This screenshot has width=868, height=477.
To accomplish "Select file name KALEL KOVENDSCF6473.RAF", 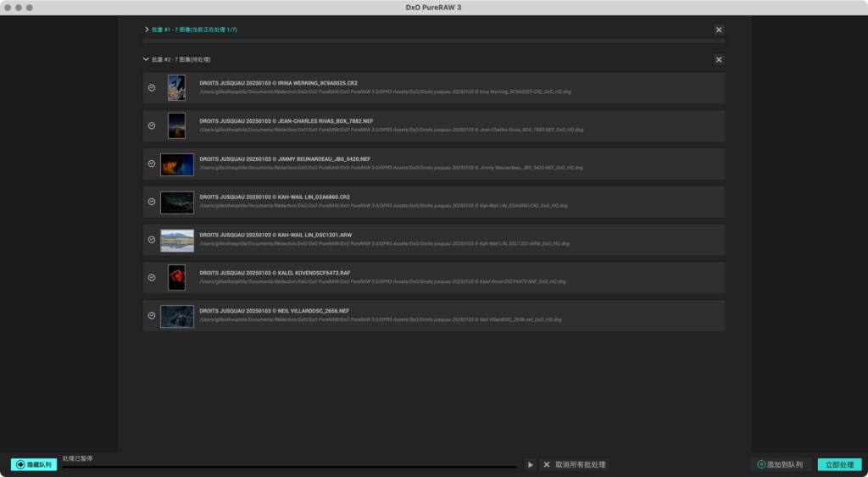I will (x=275, y=273).
